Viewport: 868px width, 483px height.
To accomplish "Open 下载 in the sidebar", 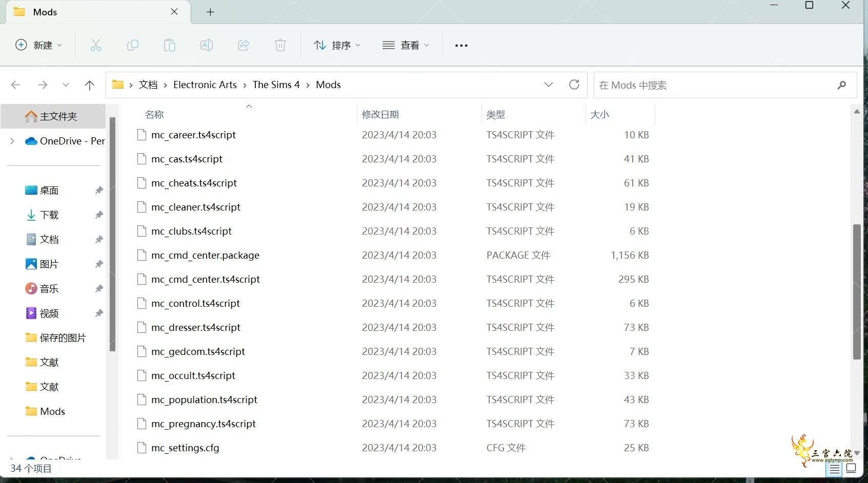I will point(49,215).
